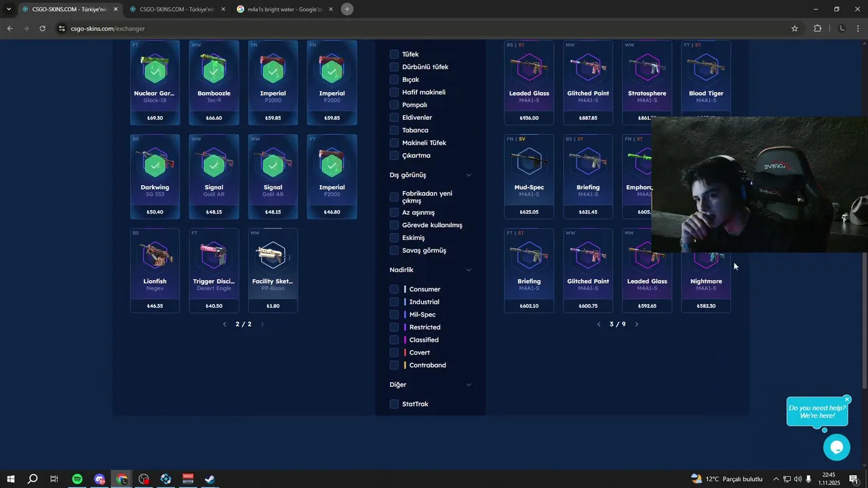Click the address bar URL
Viewport: 868px width, 488px height.
tap(108, 28)
